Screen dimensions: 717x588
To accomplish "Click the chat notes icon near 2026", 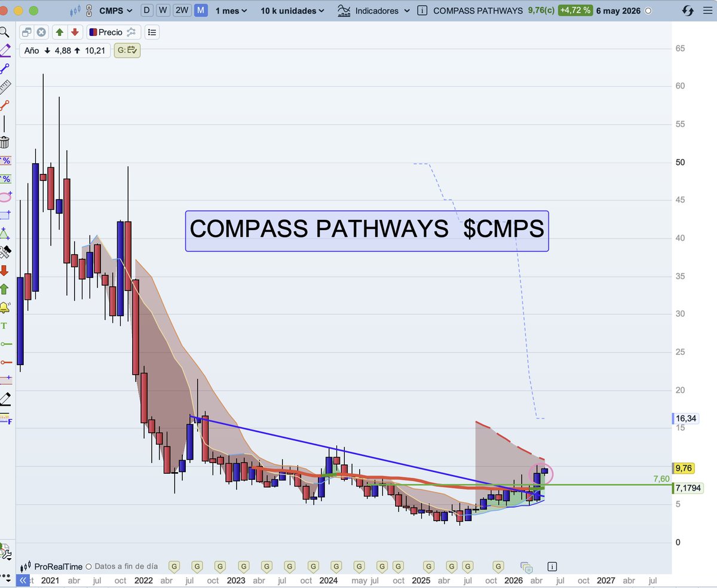I will pos(526,566).
